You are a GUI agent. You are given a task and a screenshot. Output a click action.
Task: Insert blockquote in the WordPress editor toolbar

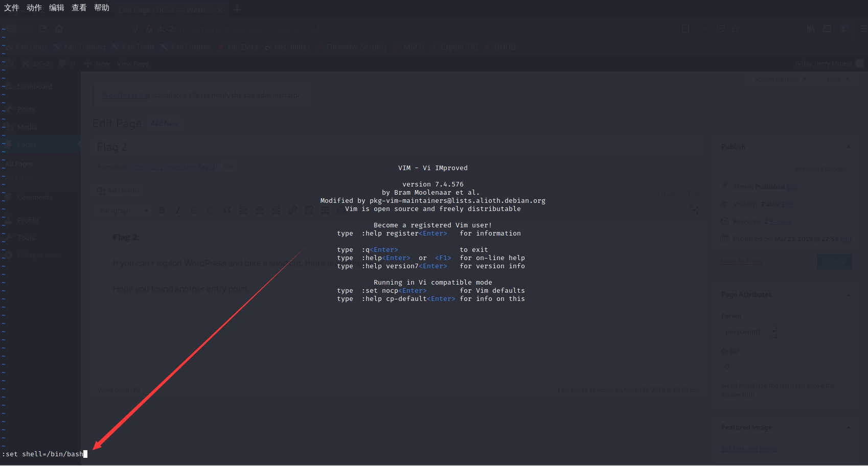pos(227,211)
